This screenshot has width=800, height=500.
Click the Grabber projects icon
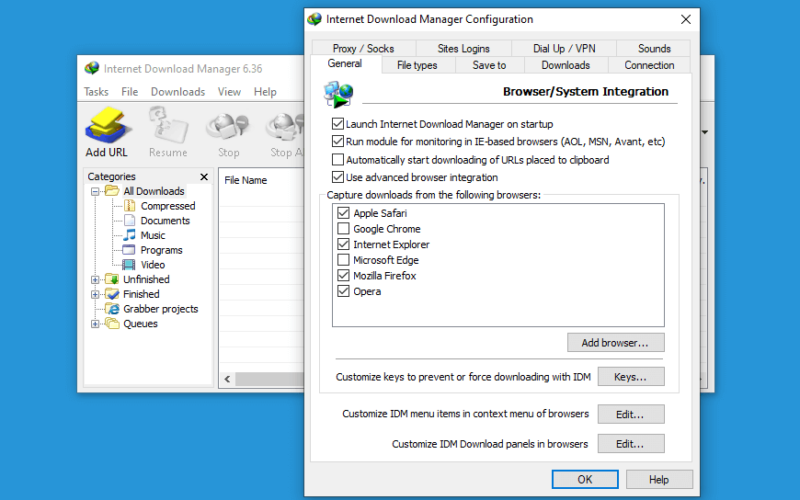pyautogui.click(x=112, y=309)
